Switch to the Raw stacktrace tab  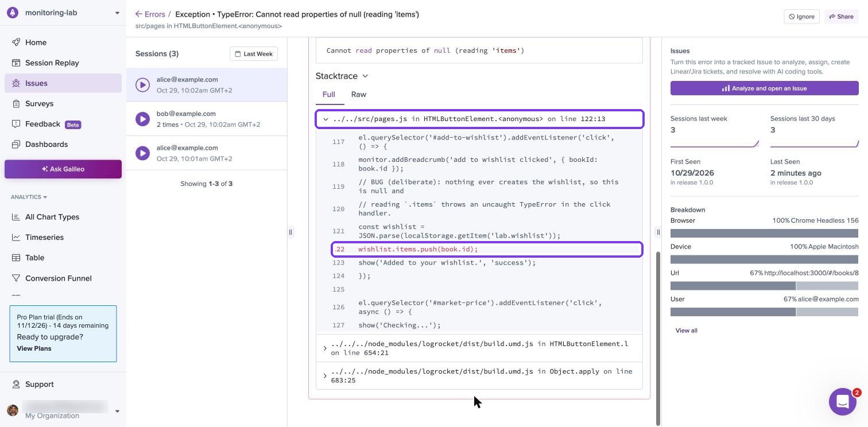tap(359, 95)
